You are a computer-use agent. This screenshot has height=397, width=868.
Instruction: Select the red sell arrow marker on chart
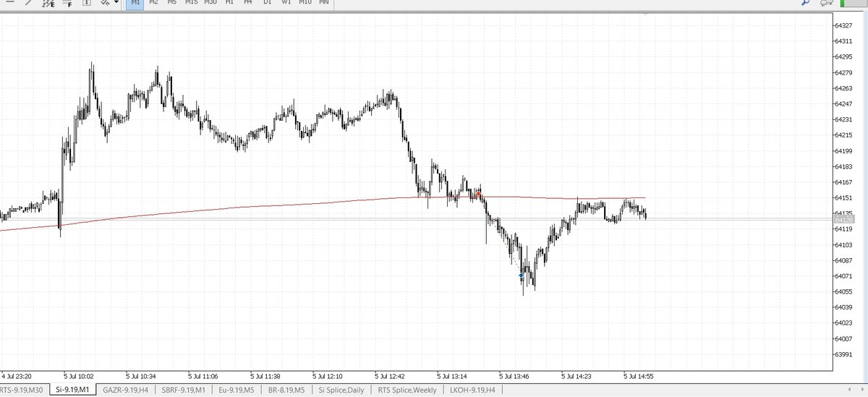pyautogui.click(x=478, y=193)
